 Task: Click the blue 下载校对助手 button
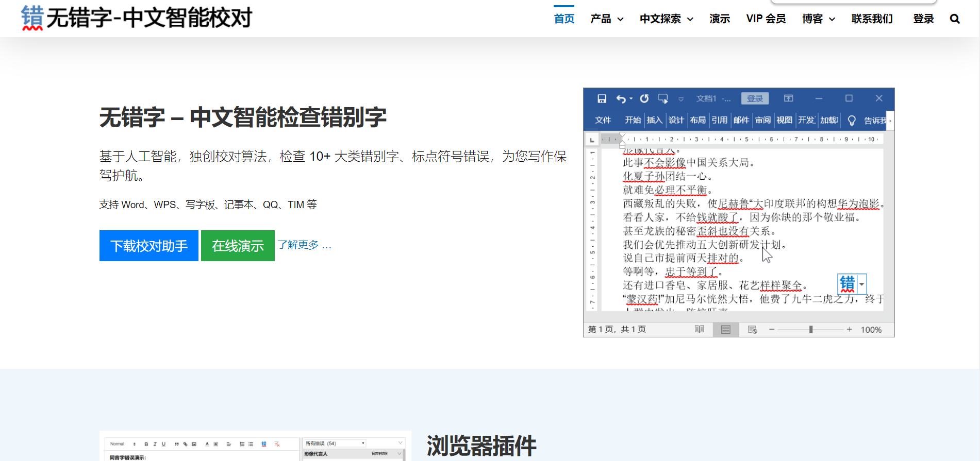149,246
